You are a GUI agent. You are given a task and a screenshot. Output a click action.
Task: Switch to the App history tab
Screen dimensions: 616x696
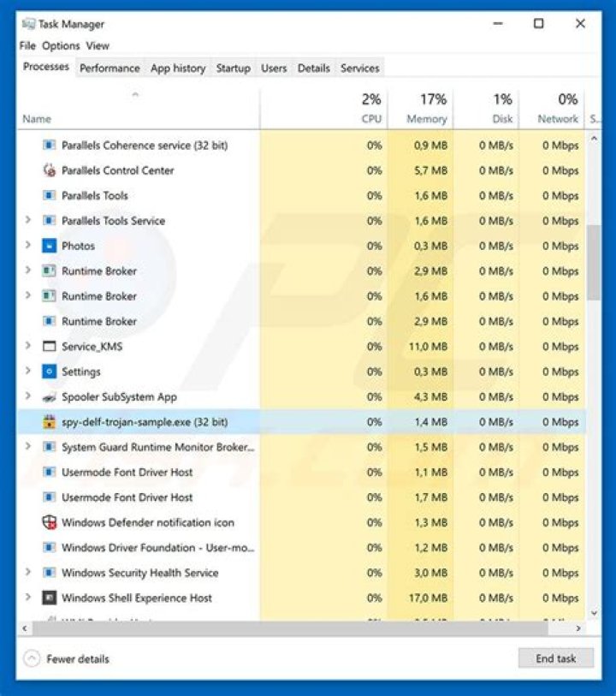(x=178, y=68)
